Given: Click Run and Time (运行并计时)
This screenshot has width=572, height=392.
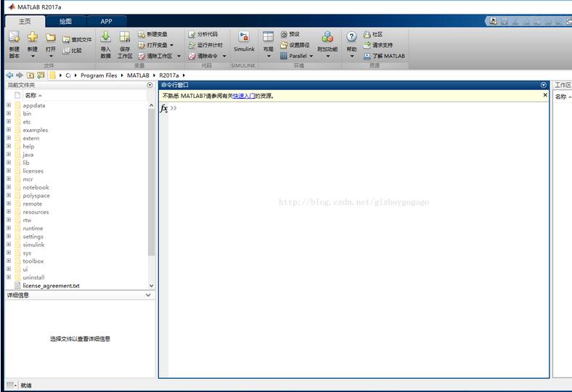Looking at the screenshot, I should point(205,45).
